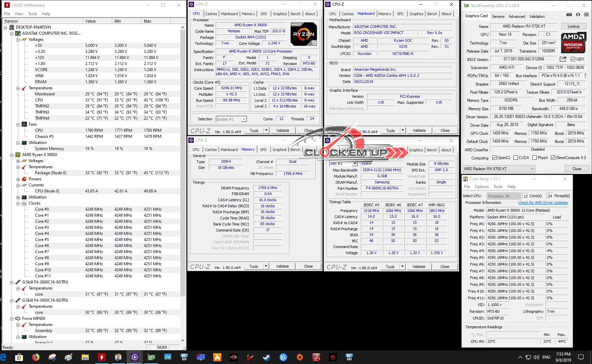Open the Slot #1 memory slot dropdown
The image size is (592, 364).
tap(343, 163)
